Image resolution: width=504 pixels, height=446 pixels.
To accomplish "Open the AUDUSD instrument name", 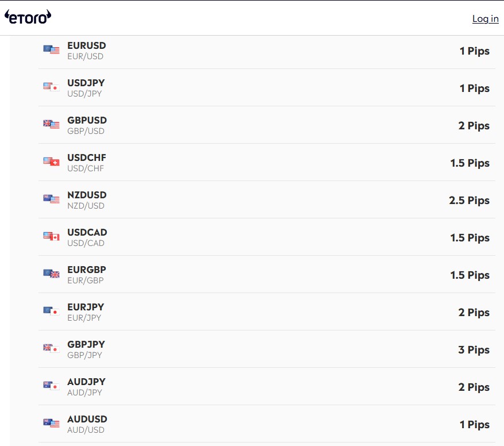I will coord(87,419).
